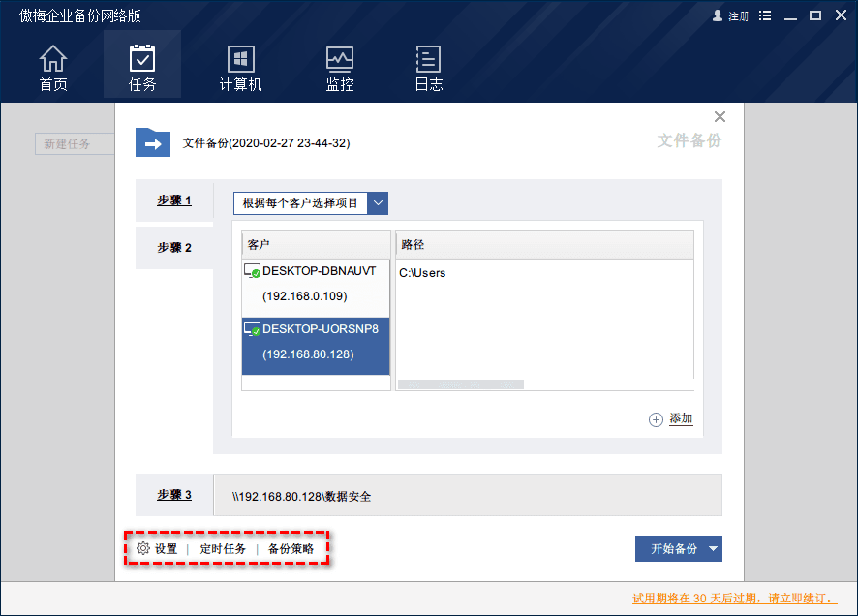Click the 路径 column header
Screen dimensions: 858x616
coord(544,244)
